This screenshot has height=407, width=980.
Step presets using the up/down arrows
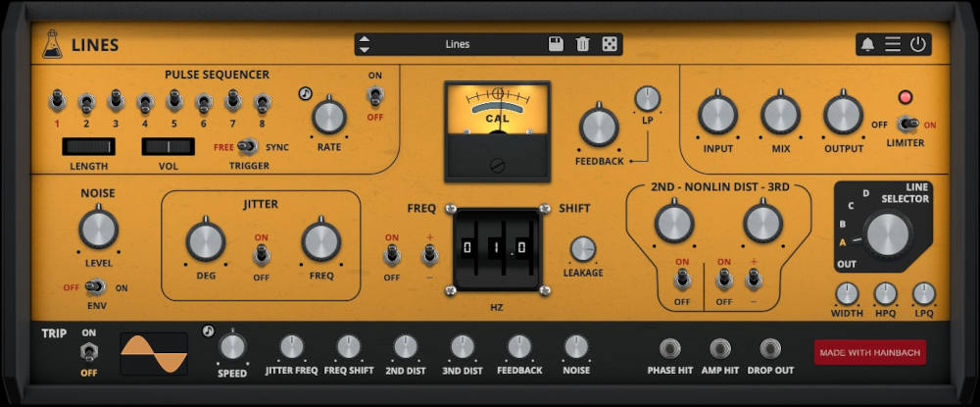(365, 44)
